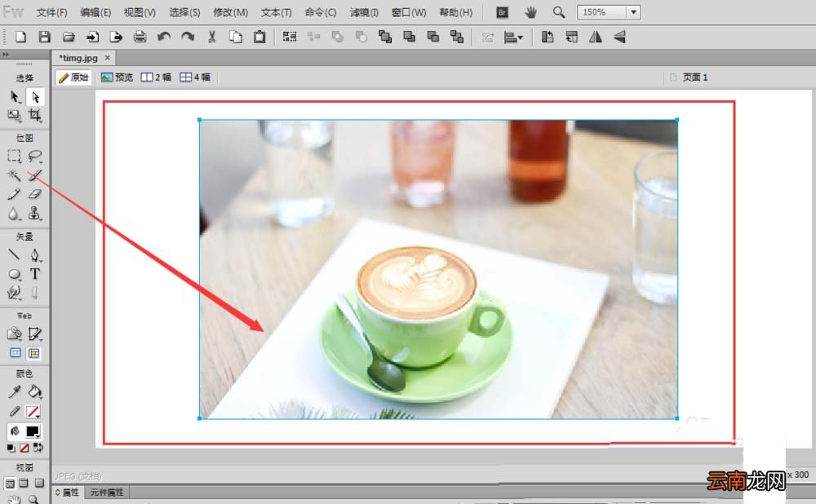Open the 编辑(E) menu
The height and width of the screenshot is (504, 816).
[x=95, y=12]
